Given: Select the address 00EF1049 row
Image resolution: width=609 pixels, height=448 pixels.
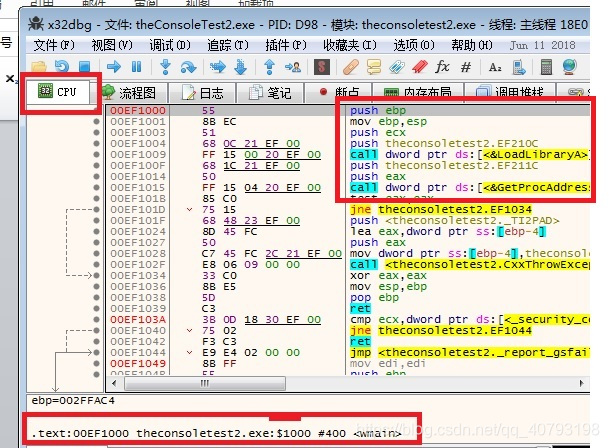Looking at the screenshot, I should tap(137, 364).
